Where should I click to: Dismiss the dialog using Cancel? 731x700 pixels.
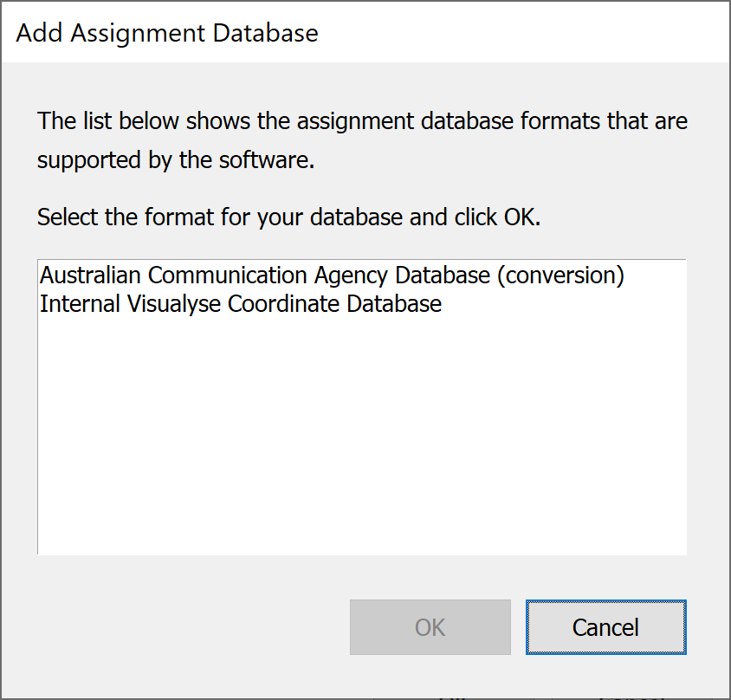[x=605, y=627]
